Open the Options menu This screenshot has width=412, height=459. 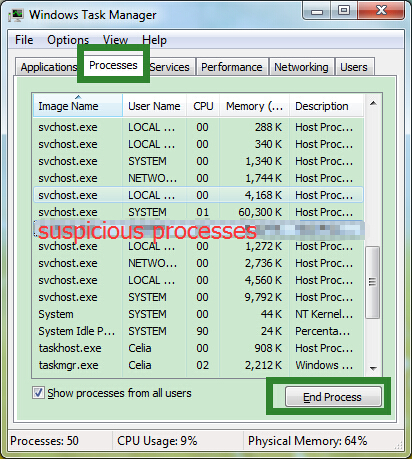68,40
